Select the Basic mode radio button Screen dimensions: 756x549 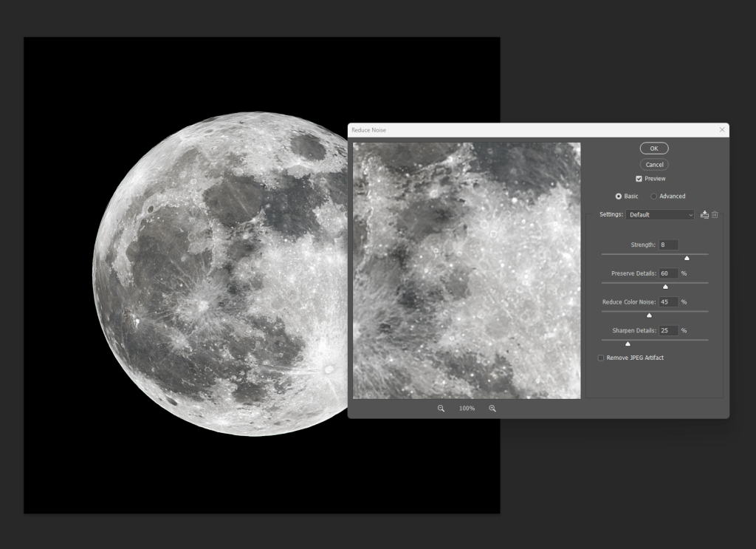point(619,197)
